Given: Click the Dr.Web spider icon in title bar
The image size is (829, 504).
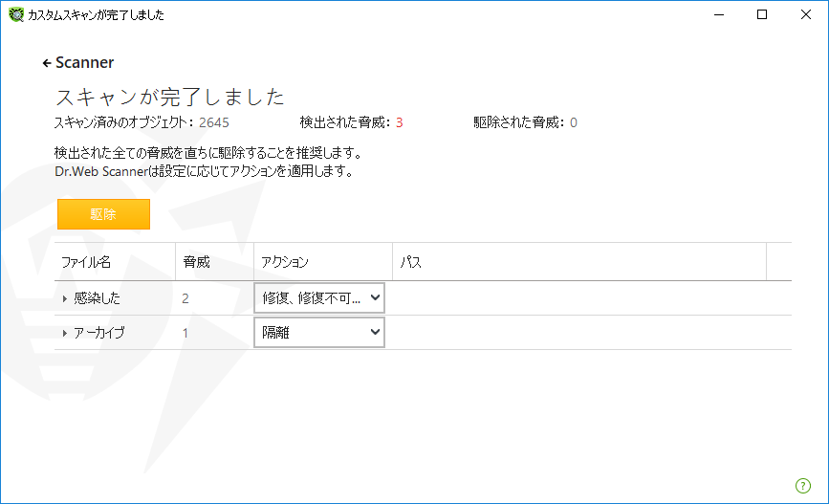Looking at the screenshot, I should point(16,14).
